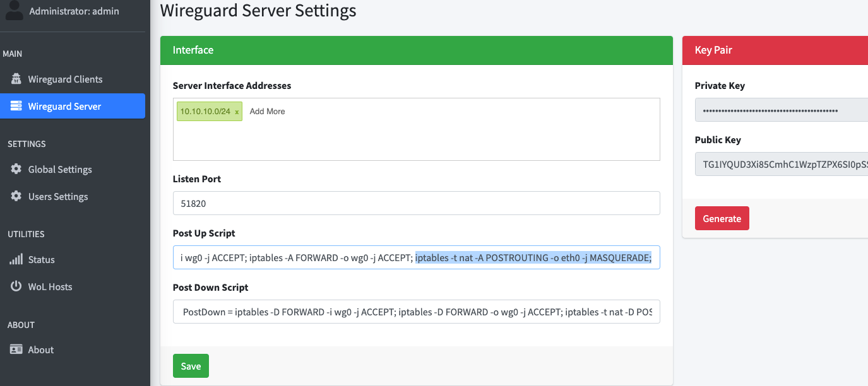Click the administrator user avatar icon
Screen dimensions: 868x386
click(14, 10)
